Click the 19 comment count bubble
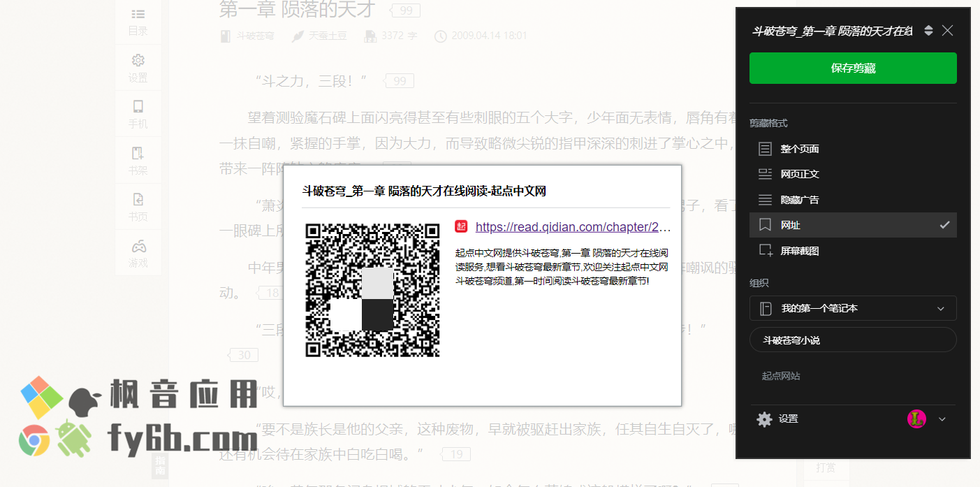The image size is (980, 487). click(455, 455)
